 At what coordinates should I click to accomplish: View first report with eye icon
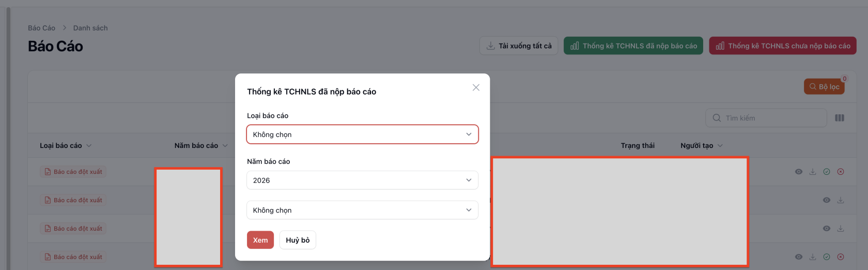pos(799,172)
